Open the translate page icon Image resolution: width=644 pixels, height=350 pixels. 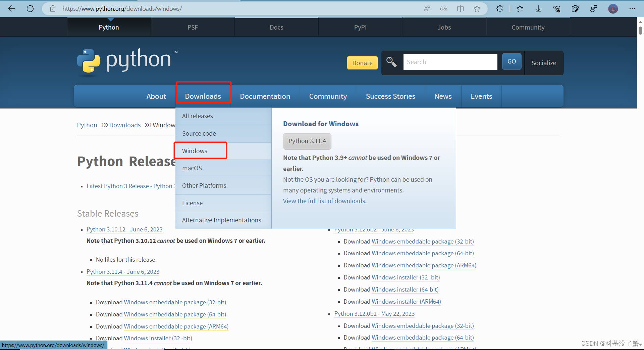pyautogui.click(x=444, y=9)
